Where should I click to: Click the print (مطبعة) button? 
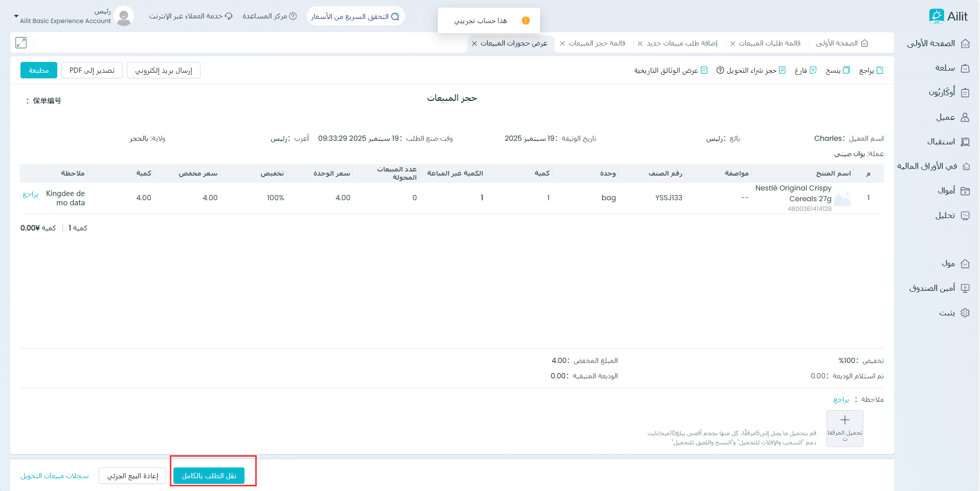click(x=39, y=70)
